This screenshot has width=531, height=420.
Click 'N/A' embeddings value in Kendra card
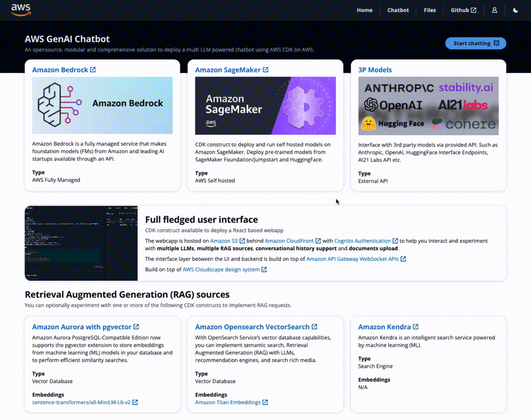pos(363,387)
